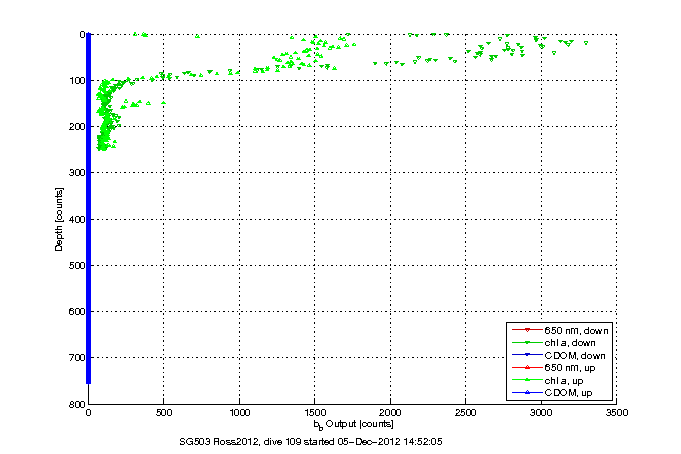Image resolution: width=681 pixels, height=454 pixels.
Task: Click the 'SG503 Ross2012, dive 109' title text
Action: pyautogui.click(x=240, y=442)
